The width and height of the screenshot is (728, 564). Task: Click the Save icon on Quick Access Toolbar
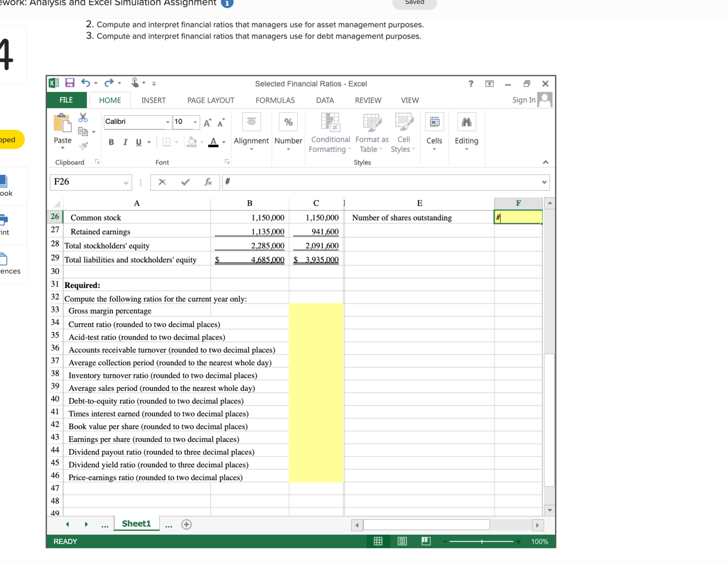69,83
